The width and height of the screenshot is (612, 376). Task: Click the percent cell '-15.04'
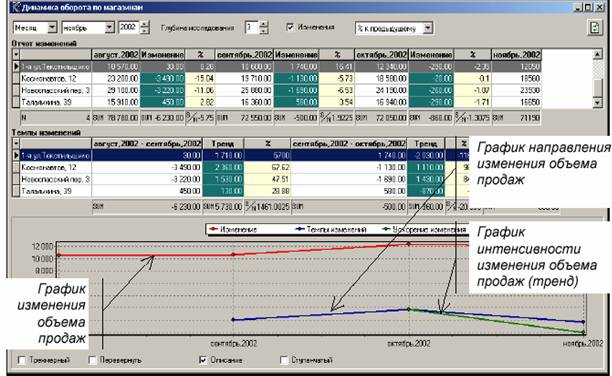[200, 78]
